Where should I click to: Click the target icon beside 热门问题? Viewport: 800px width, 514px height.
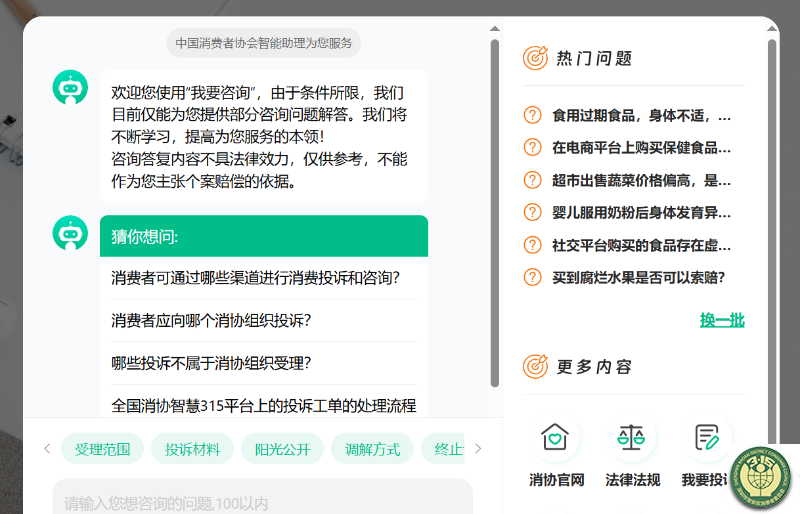(535, 58)
